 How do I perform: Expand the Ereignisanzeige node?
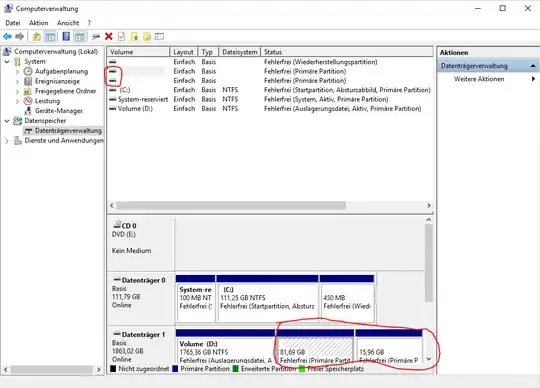17,82
